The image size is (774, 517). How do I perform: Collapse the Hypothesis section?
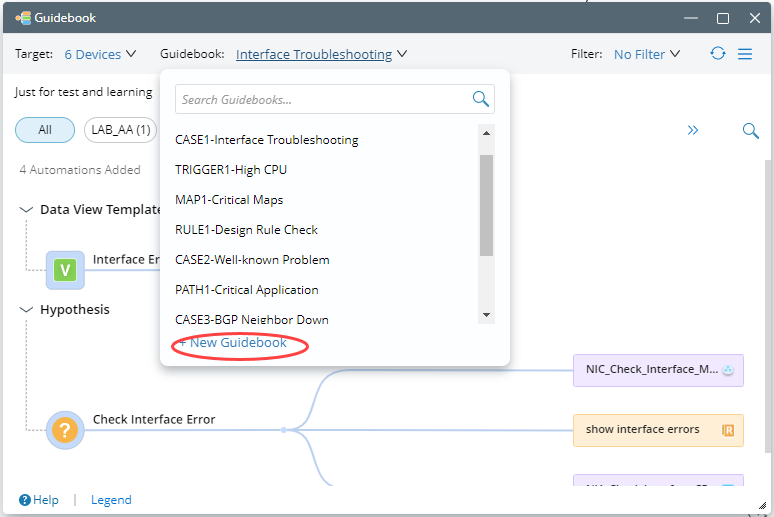coord(26,310)
